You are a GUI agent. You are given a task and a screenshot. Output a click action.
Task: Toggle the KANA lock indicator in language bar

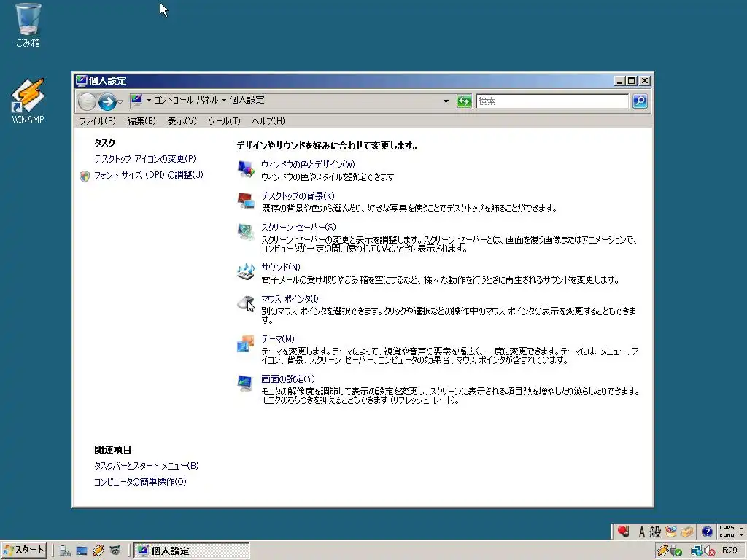coord(727,536)
